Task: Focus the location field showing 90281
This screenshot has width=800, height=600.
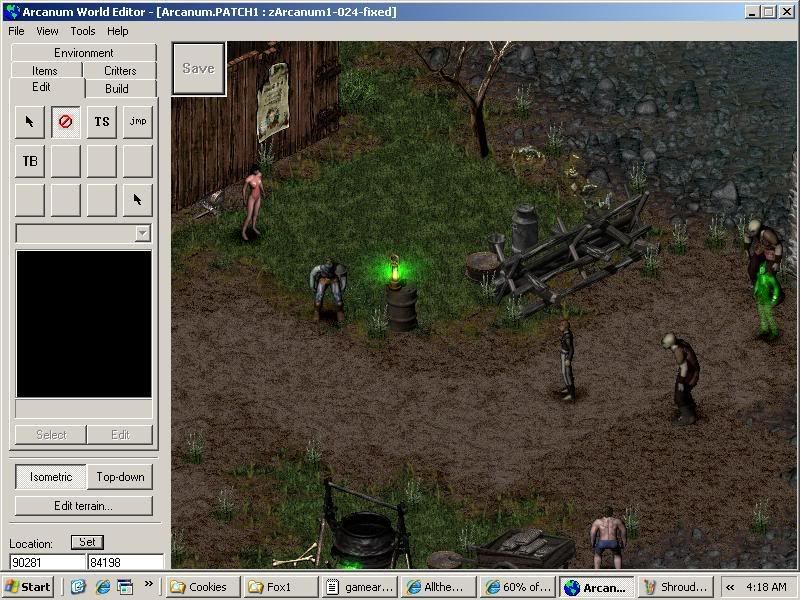Action: [47, 562]
